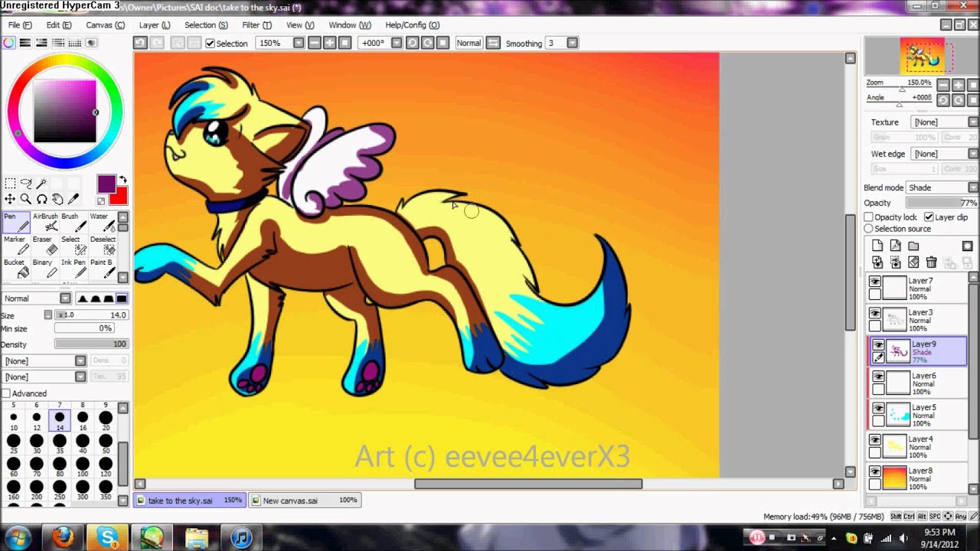The width and height of the screenshot is (980, 551).
Task: Toggle the Selection checkbox in toolbar
Action: (x=211, y=44)
